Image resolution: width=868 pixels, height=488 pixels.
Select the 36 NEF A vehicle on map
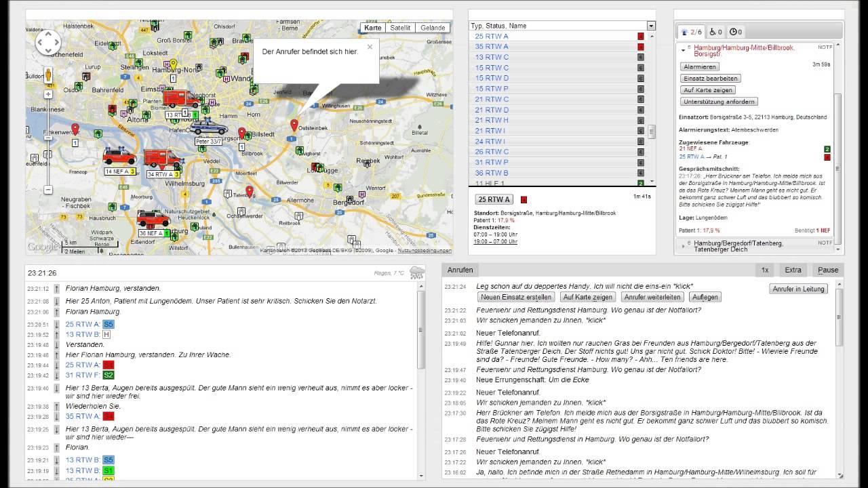tap(153, 219)
